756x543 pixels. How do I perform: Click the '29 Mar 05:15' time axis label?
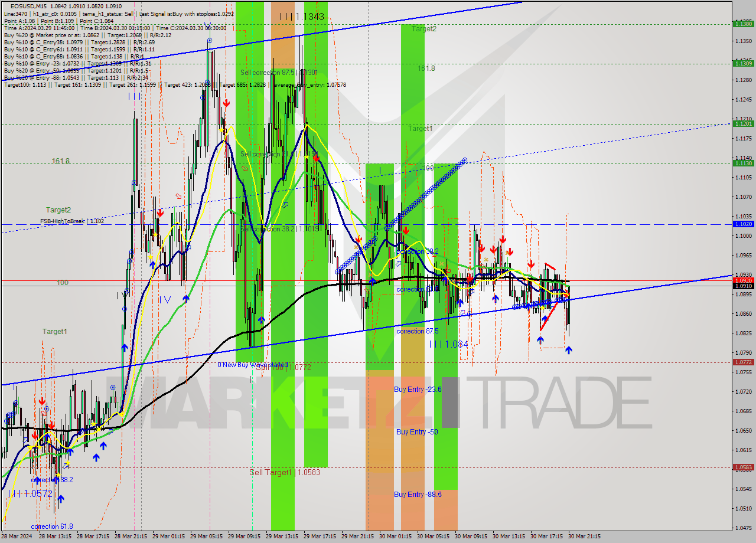point(207,537)
